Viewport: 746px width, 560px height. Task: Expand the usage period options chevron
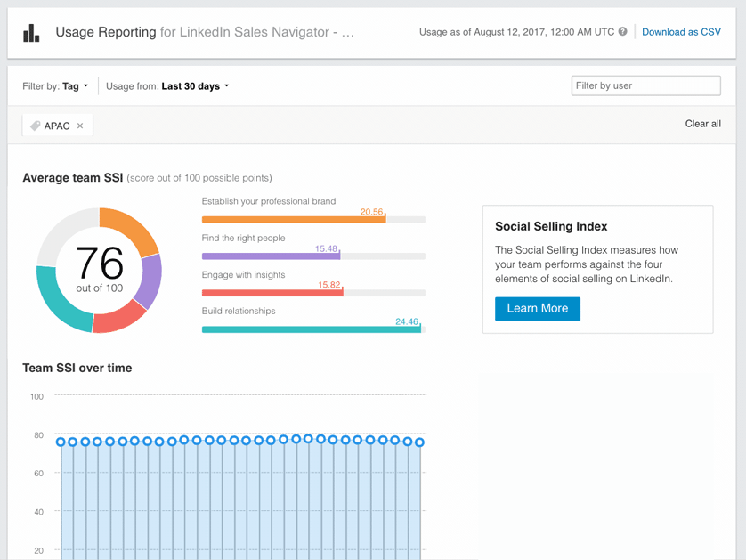[227, 86]
